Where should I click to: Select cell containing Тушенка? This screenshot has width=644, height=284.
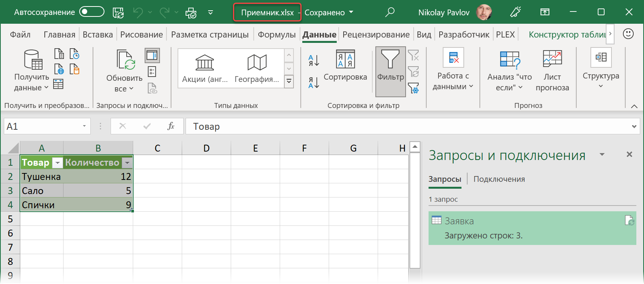pos(42,176)
